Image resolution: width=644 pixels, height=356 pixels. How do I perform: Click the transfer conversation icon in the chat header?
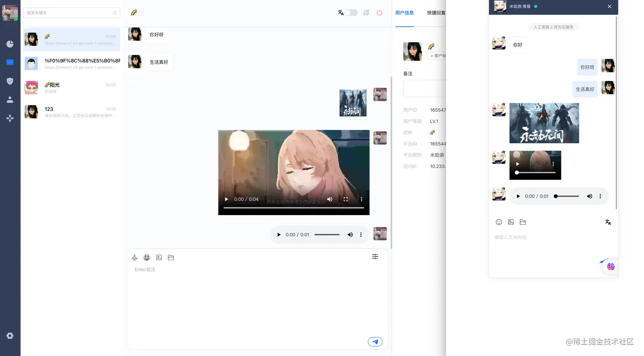366,13
